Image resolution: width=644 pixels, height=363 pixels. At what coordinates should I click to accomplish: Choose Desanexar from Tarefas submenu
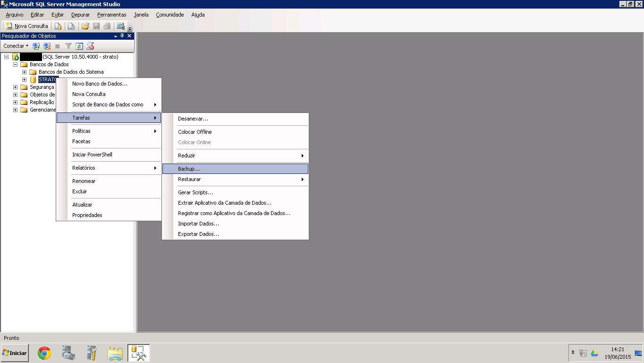coord(235,119)
